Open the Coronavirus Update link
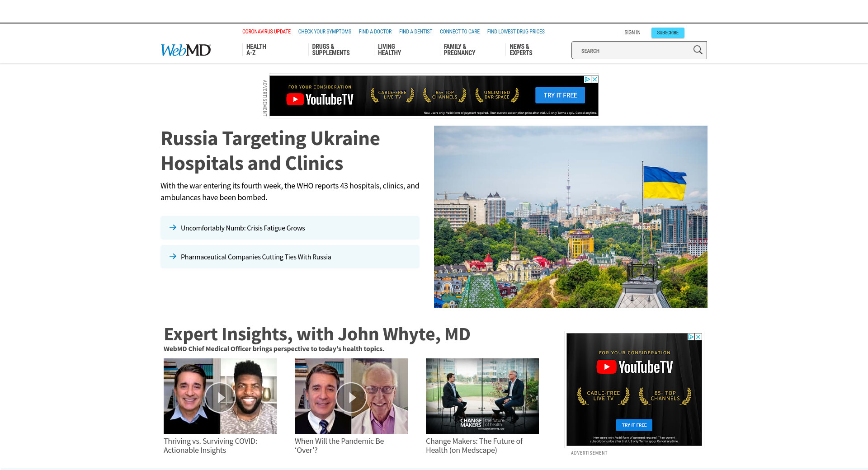 [x=266, y=32]
